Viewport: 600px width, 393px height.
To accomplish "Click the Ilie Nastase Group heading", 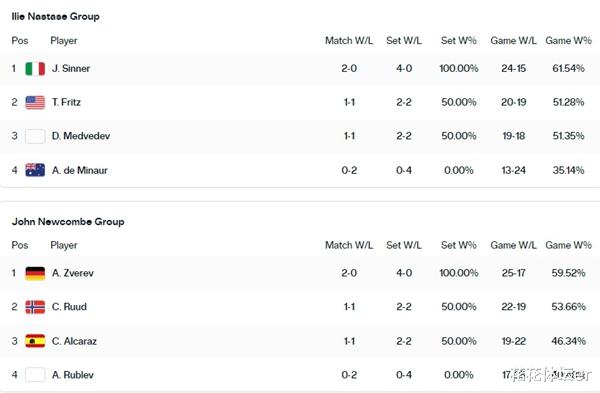I will point(55,16).
